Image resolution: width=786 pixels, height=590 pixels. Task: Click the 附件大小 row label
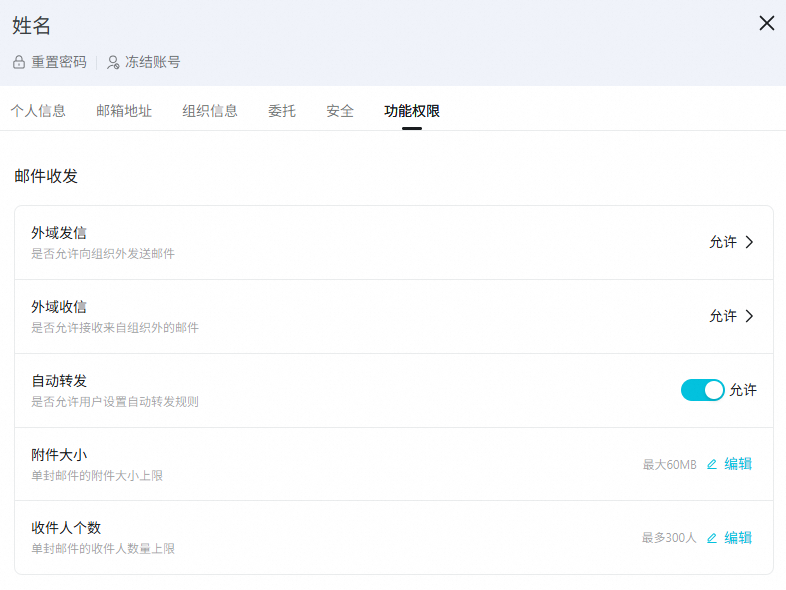click(59, 455)
